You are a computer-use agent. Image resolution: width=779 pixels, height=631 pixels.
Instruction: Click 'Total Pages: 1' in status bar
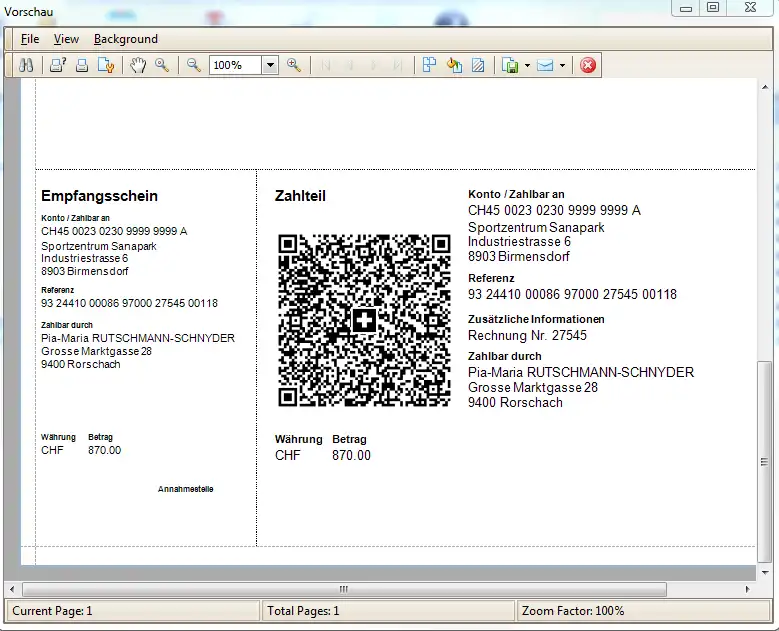303,611
